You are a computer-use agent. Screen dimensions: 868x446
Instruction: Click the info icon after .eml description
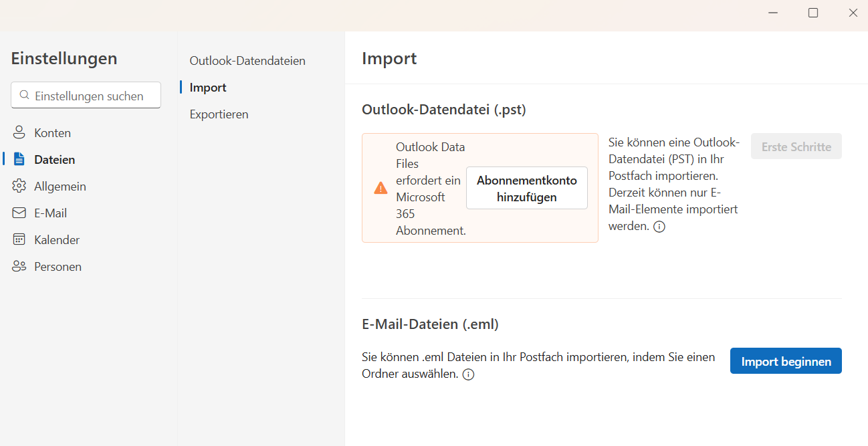coord(468,374)
